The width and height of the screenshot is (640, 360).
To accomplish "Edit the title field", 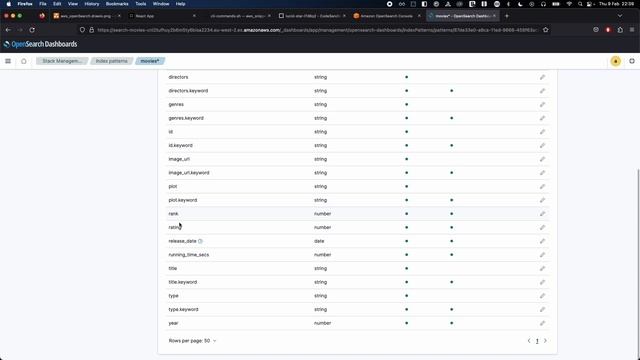I will point(542,269).
